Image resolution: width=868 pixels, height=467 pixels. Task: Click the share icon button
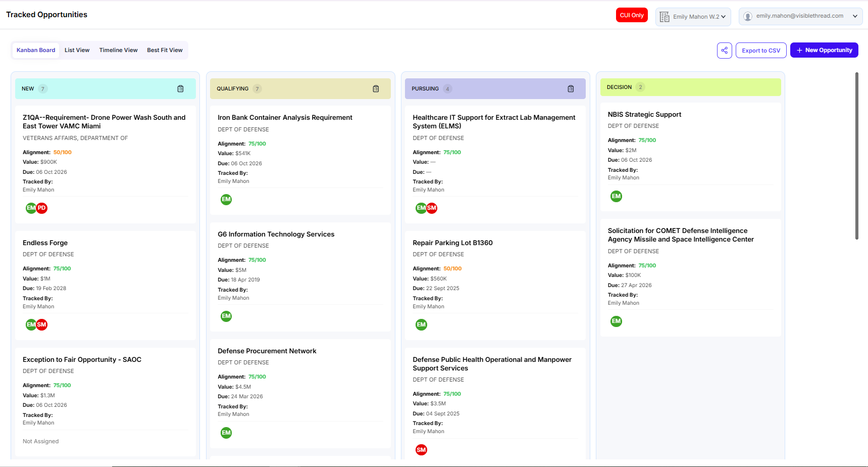pyautogui.click(x=725, y=51)
